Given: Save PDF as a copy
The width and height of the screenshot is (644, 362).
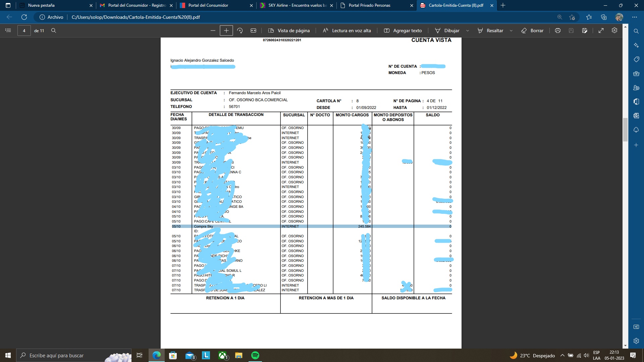Looking at the screenshot, I should coord(585,31).
